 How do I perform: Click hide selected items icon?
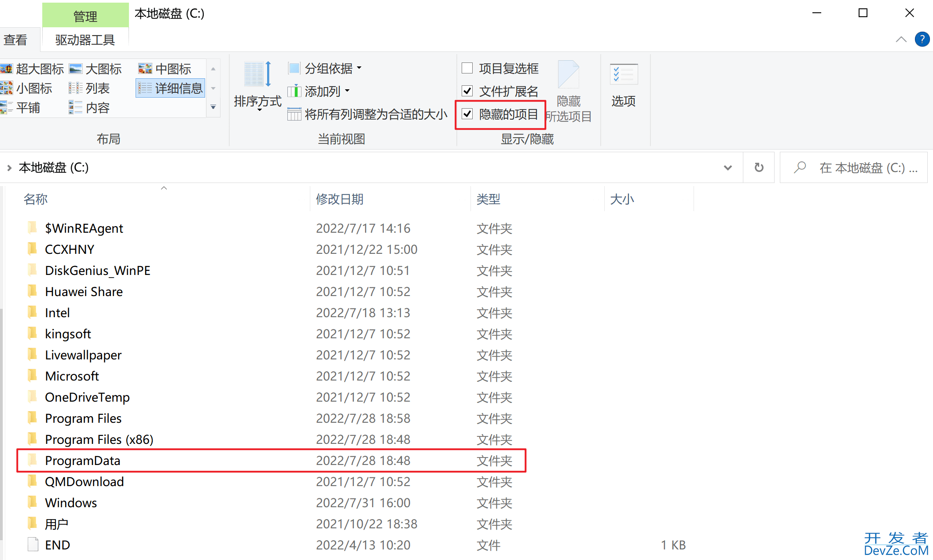pyautogui.click(x=568, y=75)
